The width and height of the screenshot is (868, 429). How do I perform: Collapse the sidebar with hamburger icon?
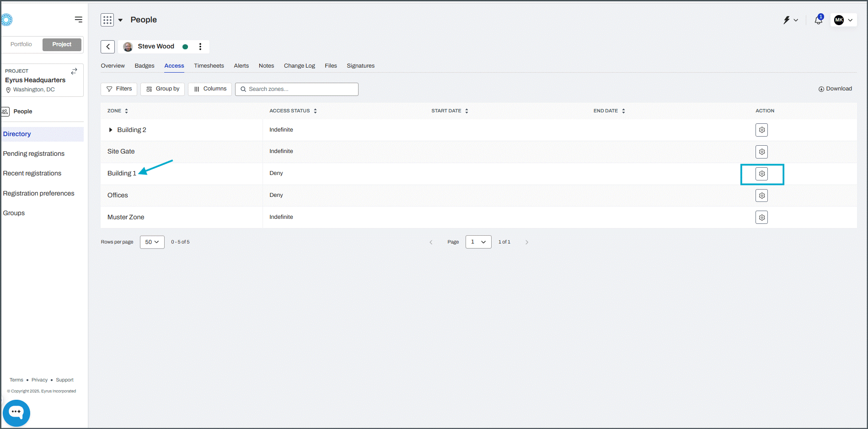coord(79,20)
